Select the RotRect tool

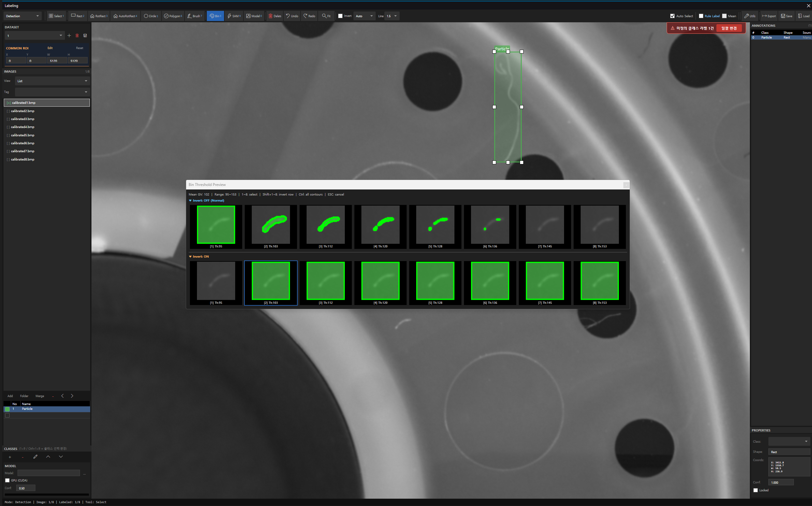click(99, 16)
